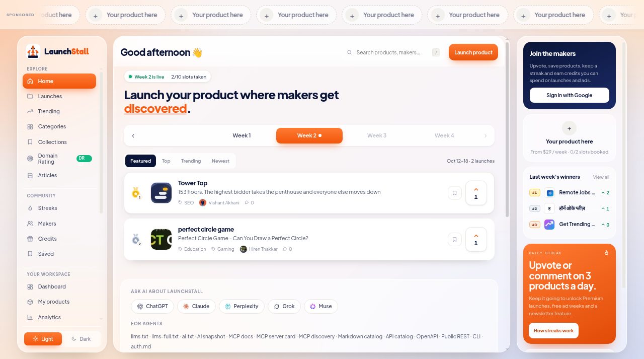The width and height of the screenshot is (644, 359).
Task: Open the perfect circle game thumbnail
Action: (x=161, y=240)
